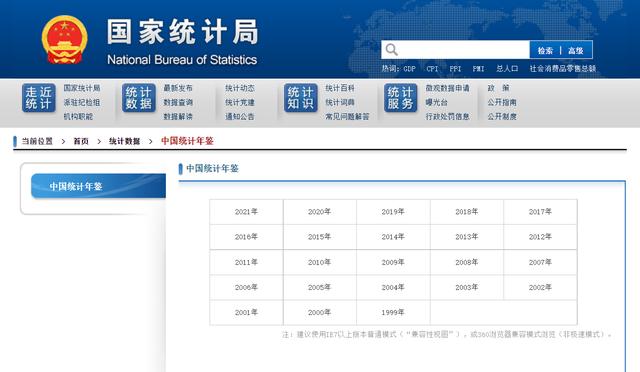The image size is (640, 372).
Task: Click 中国统计年鉴 in the breadcrumb
Action: click(187, 141)
